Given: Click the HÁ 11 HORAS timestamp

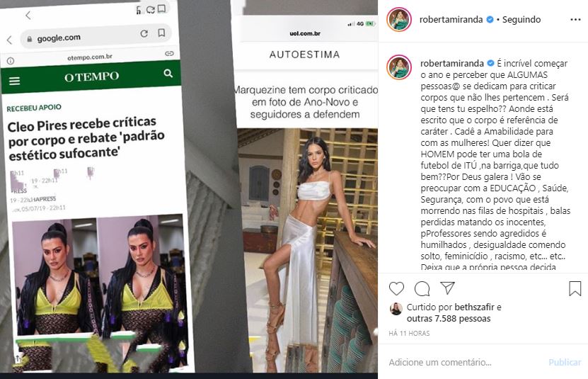Looking at the screenshot, I should click(409, 333).
